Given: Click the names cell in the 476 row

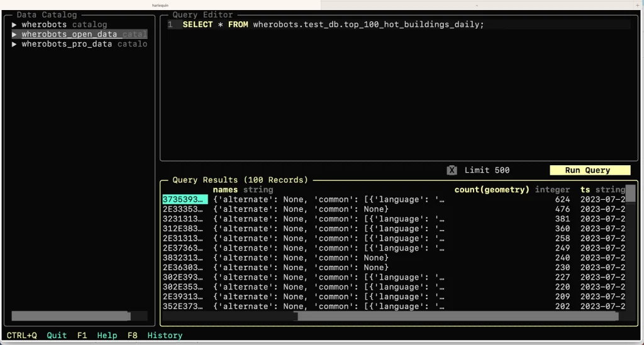Looking at the screenshot, I should coord(301,209).
